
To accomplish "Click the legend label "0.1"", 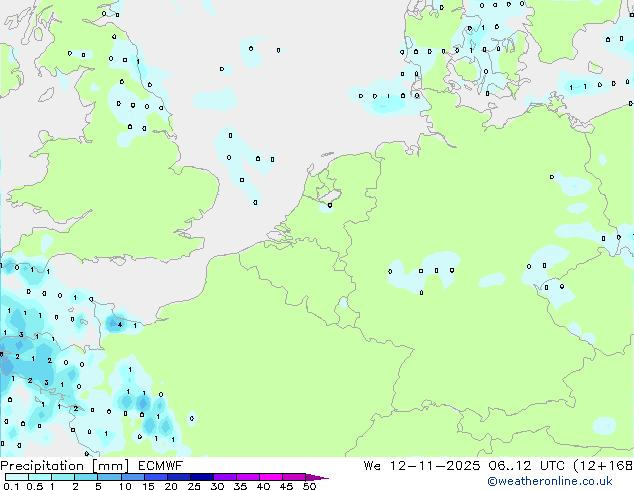I will pyautogui.click(x=11, y=486).
